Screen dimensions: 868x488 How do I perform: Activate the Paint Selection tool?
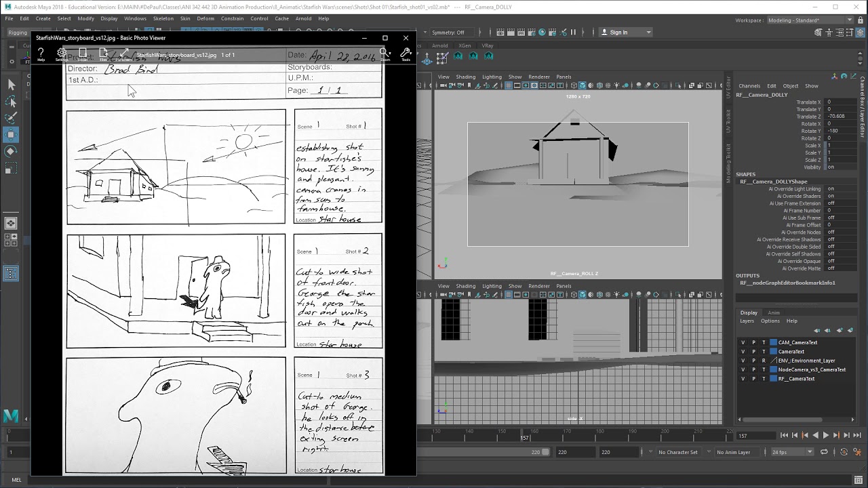(11, 118)
